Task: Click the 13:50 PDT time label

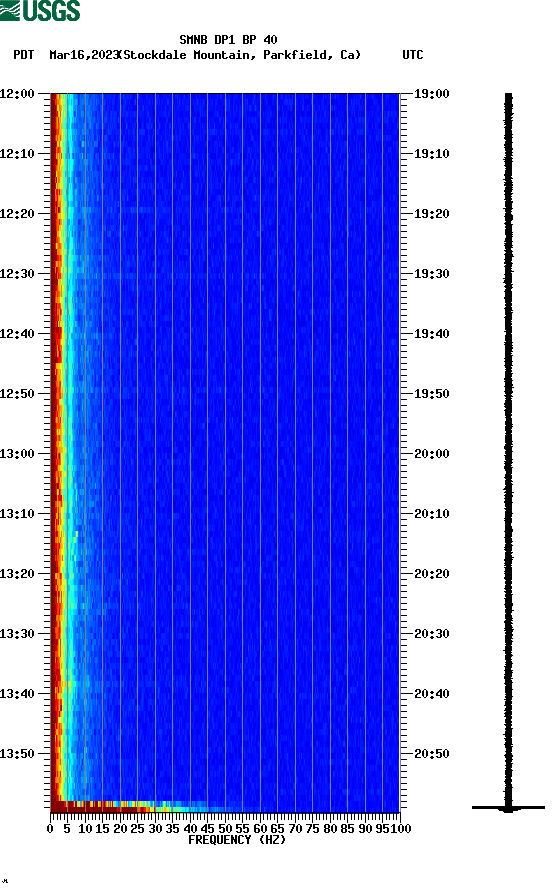Action: point(18,754)
